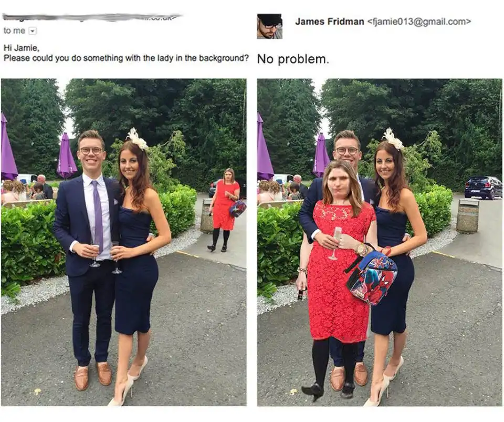Click James Fridman's profile avatar picture
Screen dimensions: 504x422
(x=270, y=26)
